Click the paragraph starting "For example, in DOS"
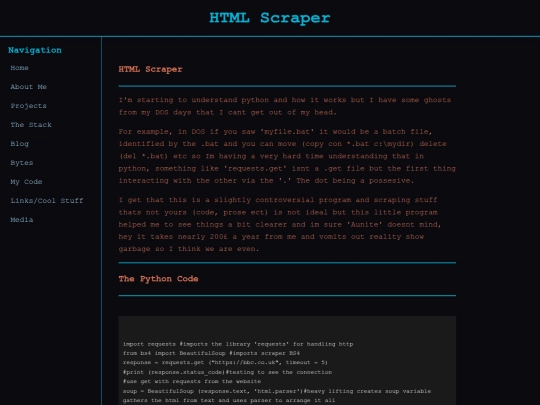This screenshot has height=405, width=540. (x=287, y=156)
